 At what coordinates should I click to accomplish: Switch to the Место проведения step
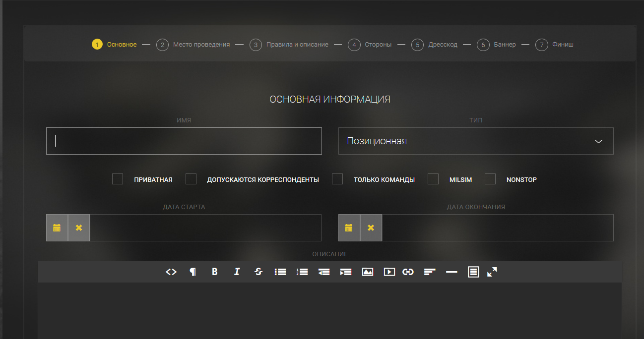click(193, 45)
